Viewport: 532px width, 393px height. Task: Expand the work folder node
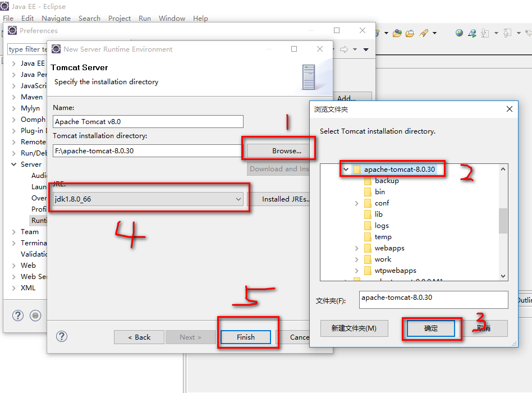coord(356,259)
